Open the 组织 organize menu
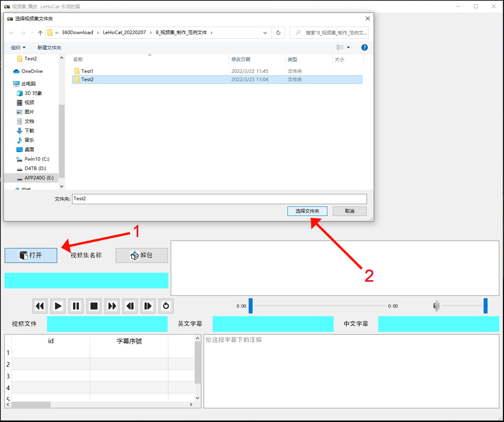This screenshot has height=422, width=504. pyautogui.click(x=18, y=48)
